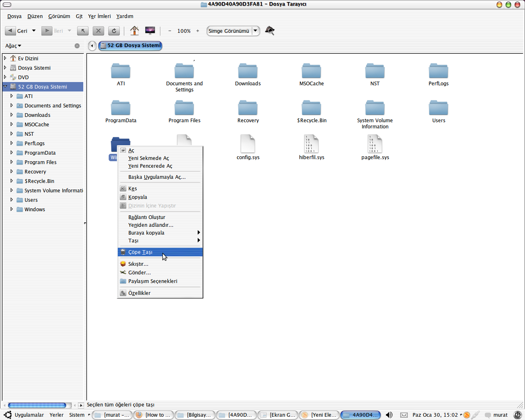This screenshot has height=420, width=525.
Task: Click the 52 GB Dosya Sistemi path button
Action: pos(130,46)
